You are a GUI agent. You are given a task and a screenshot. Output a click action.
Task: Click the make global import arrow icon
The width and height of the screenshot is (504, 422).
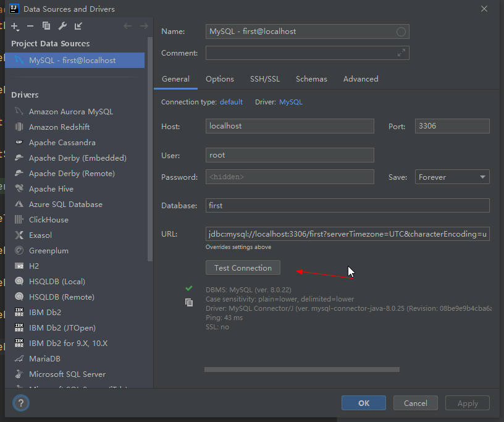(78, 26)
